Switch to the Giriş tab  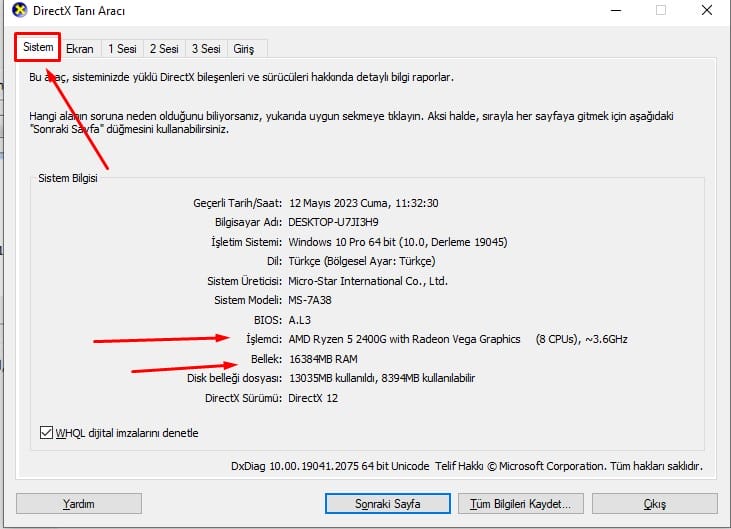[245, 48]
